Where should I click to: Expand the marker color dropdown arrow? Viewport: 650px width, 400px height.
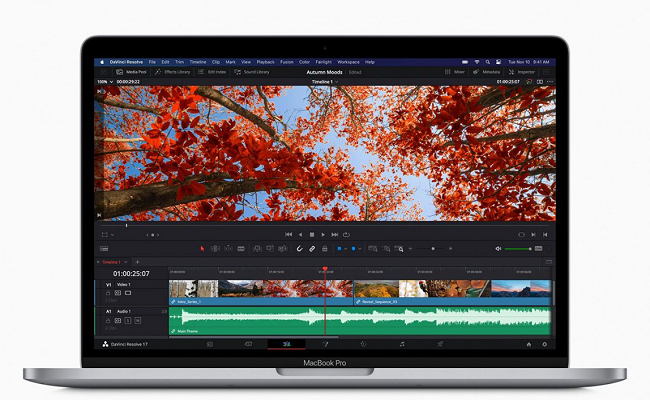point(359,249)
